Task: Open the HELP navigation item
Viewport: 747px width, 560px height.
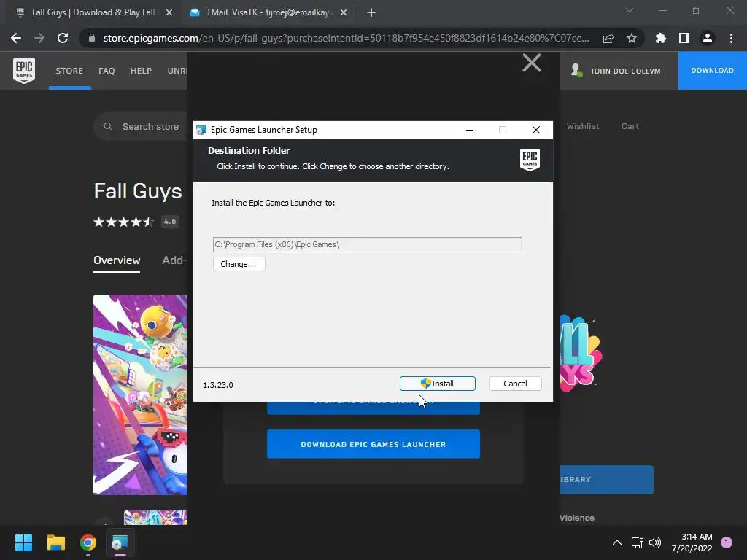Action: tap(141, 71)
